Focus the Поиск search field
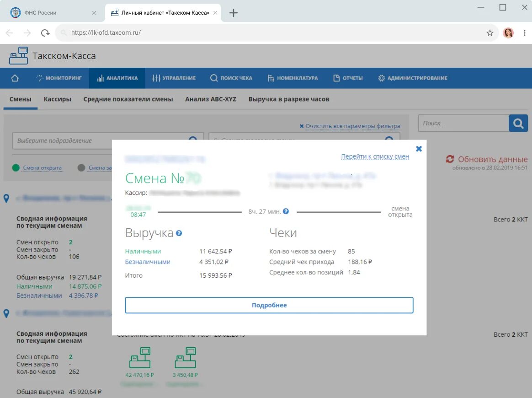The height and width of the screenshot is (398, 532). (463, 123)
